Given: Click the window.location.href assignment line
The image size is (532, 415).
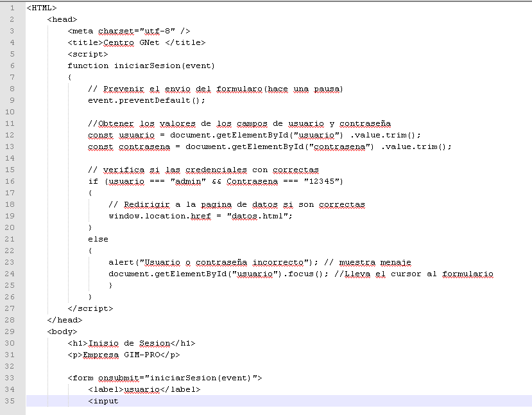Looking at the screenshot, I should 200,216.
